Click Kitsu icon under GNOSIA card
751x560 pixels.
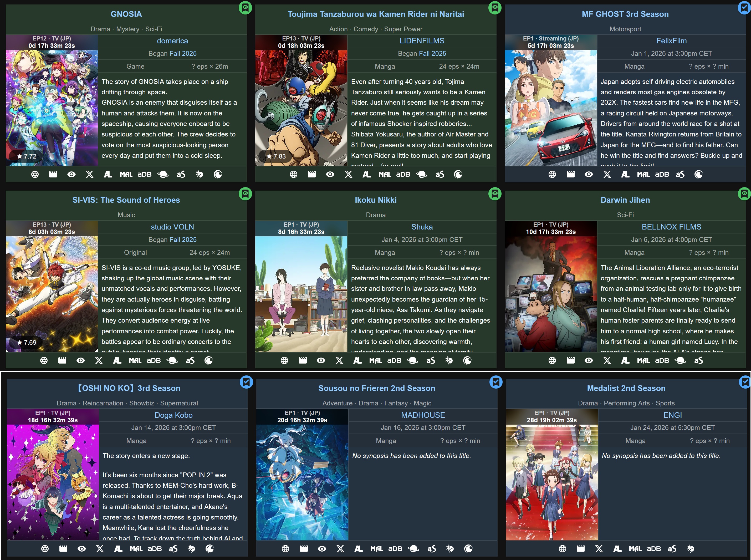pos(199,174)
